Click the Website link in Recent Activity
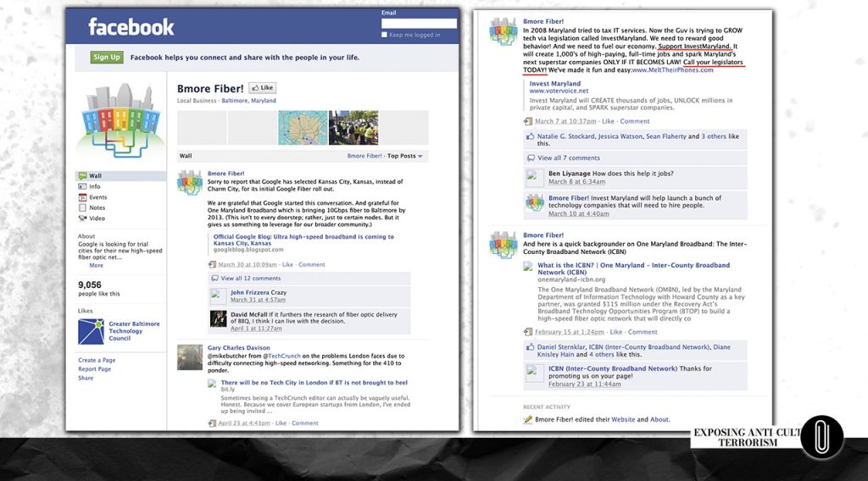This screenshot has height=481, width=868. (623, 420)
